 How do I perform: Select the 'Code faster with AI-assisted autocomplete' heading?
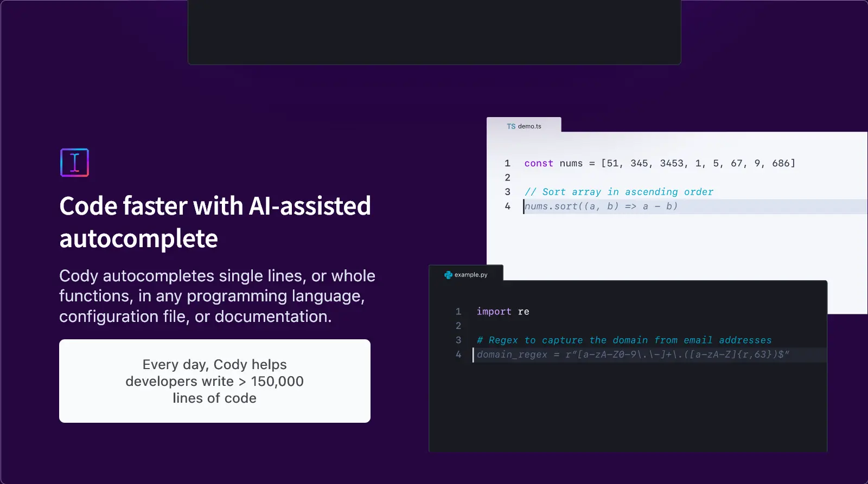(215, 222)
